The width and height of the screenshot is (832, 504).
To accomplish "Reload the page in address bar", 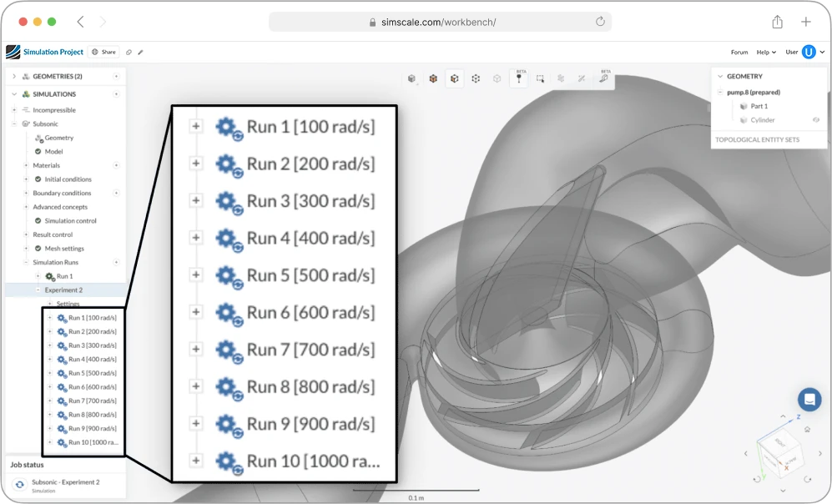I will [600, 22].
